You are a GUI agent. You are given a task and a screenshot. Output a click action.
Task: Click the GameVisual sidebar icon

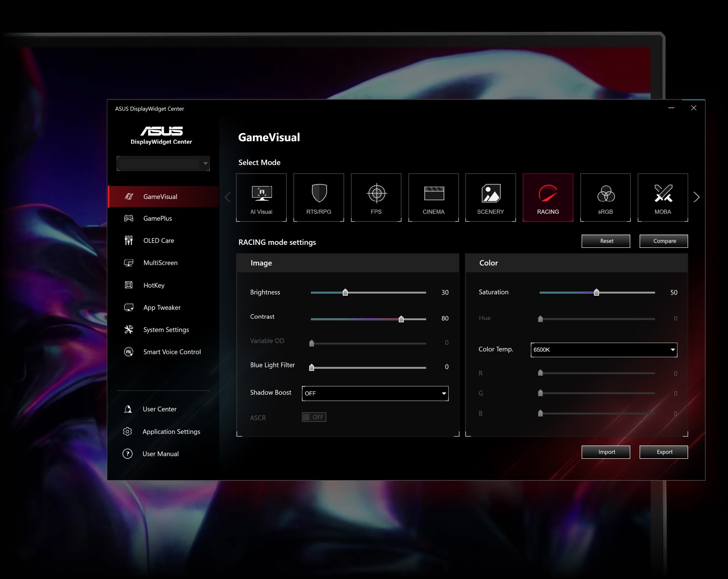[129, 197]
